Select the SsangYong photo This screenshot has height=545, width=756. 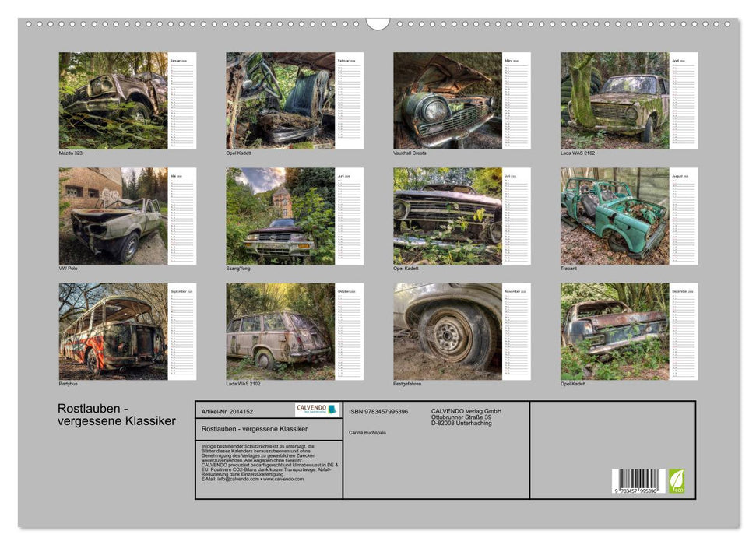tap(280, 216)
